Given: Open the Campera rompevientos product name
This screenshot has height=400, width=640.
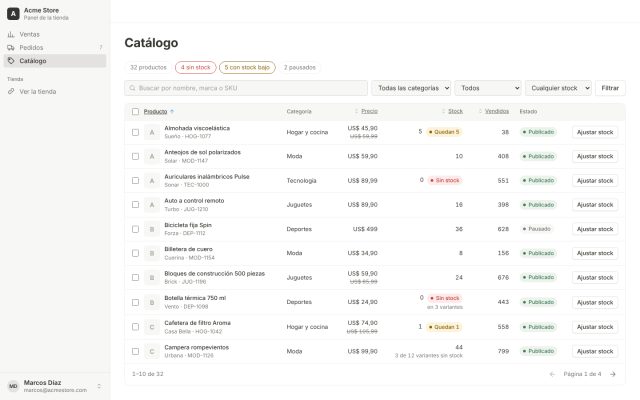Looking at the screenshot, I should click(x=196, y=347).
